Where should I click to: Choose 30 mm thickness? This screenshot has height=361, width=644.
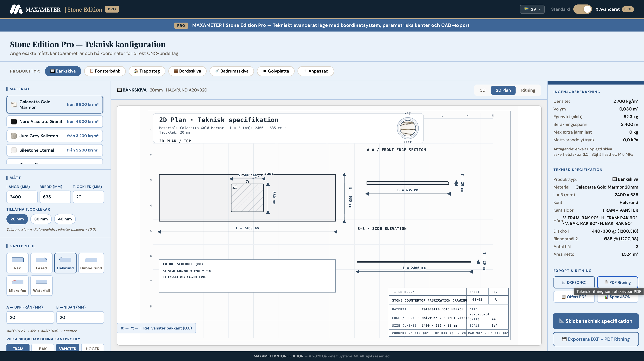[41, 219]
